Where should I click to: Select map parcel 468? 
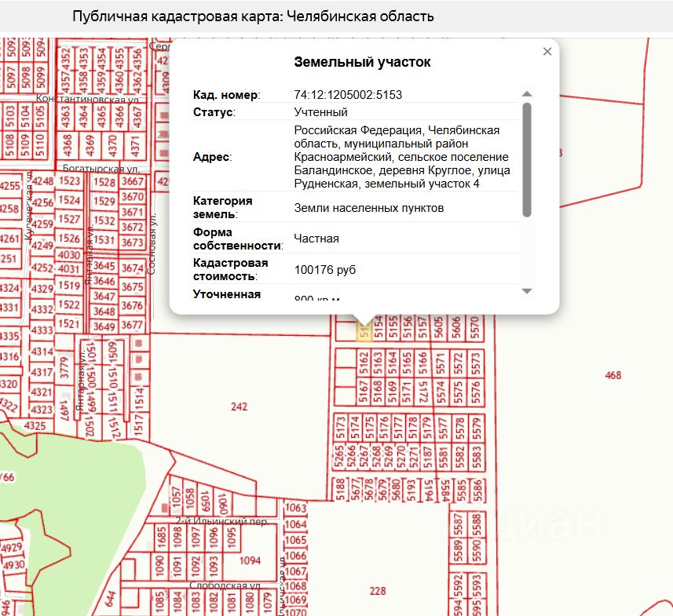(x=613, y=375)
